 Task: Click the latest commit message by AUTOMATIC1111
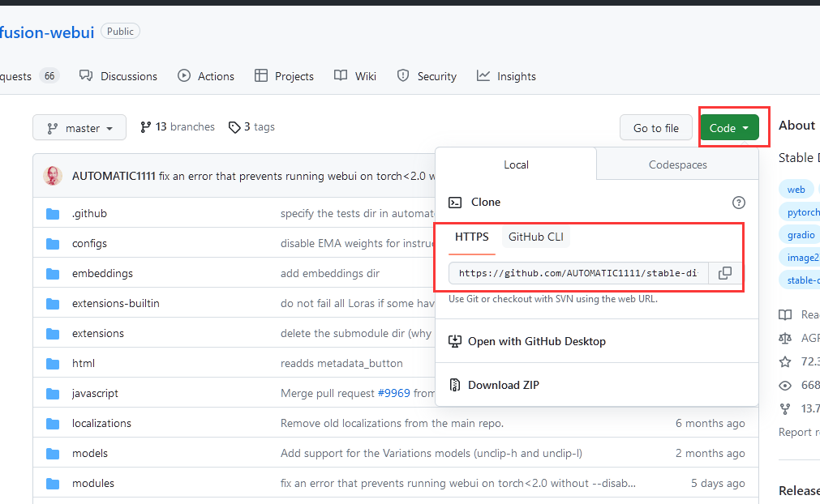tap(297, 177)
